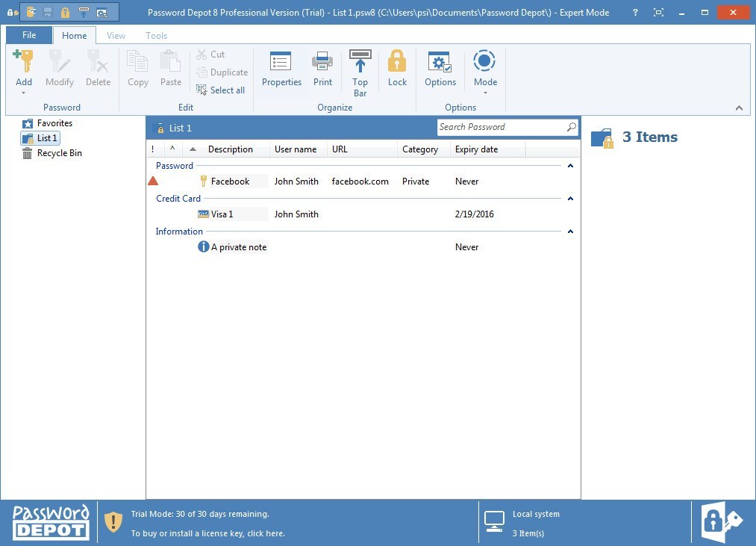
Task: Select all entries in the list
Action: [x=221, y=90]
